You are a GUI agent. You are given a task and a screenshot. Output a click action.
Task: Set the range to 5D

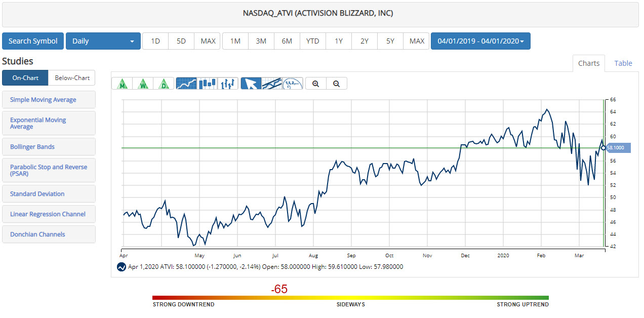181,41
